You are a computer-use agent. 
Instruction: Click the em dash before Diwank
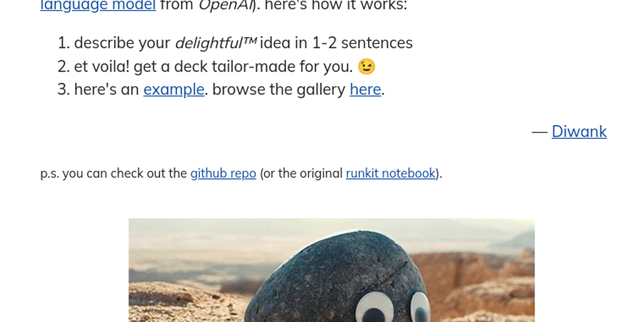click(x=540, y=132)
